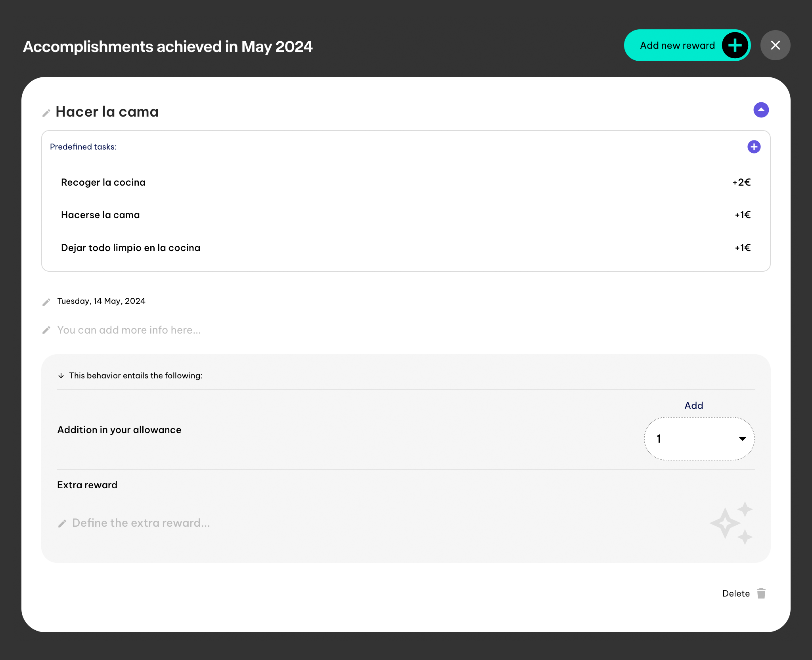
Task: Click the Add new reward button
Action: coord(677,45)
